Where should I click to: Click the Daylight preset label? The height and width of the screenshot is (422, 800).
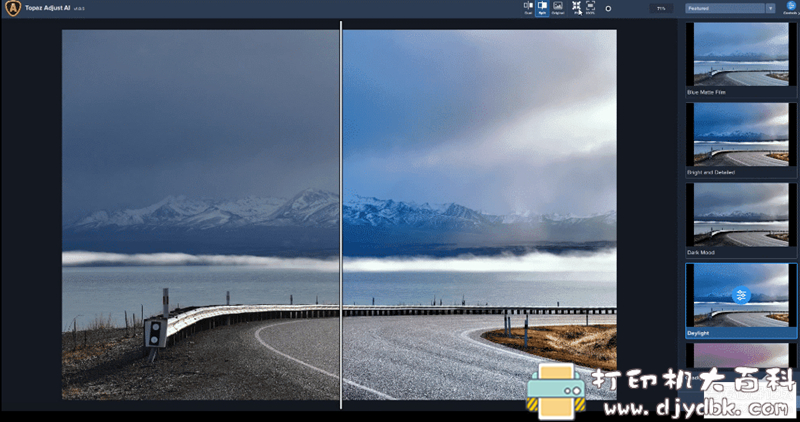[698, 333]
